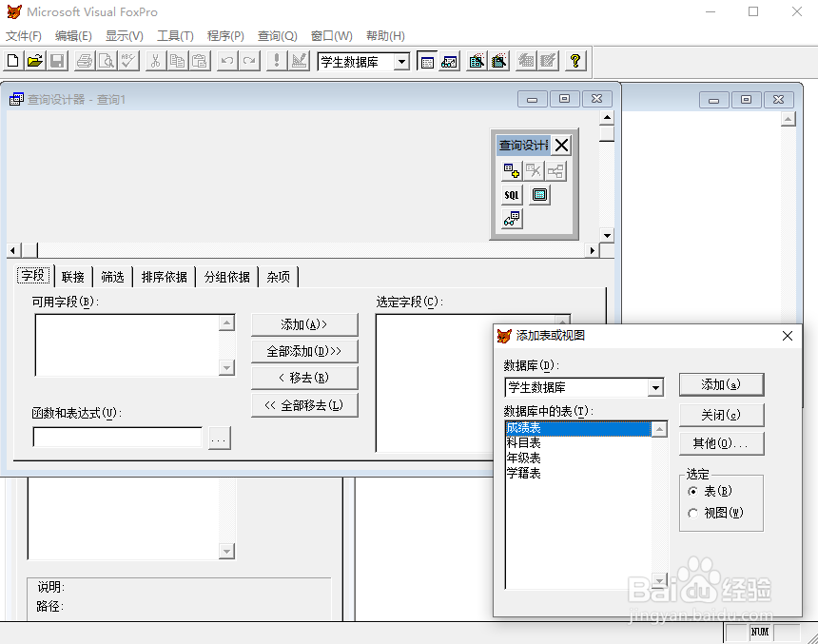Open the Command Window toolbar icon
Screen dimensions: 818x644
[x=427, y=61]
